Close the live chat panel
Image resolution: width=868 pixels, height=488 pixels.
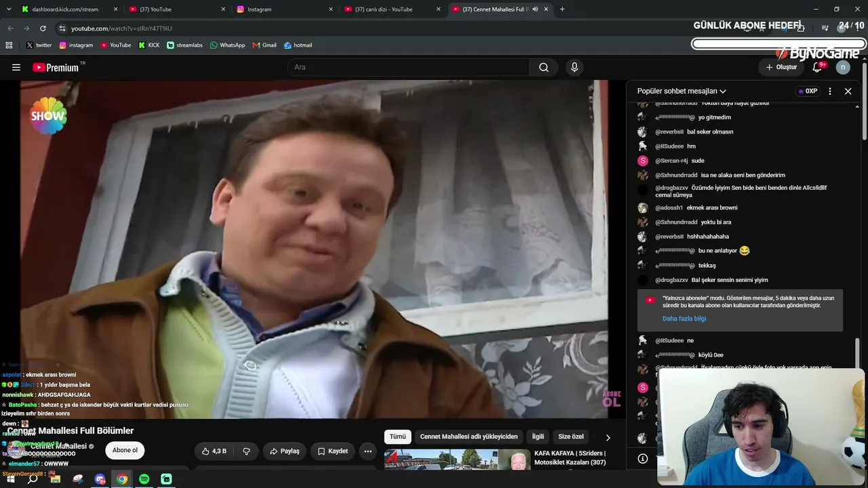click(x=848, y=91)
